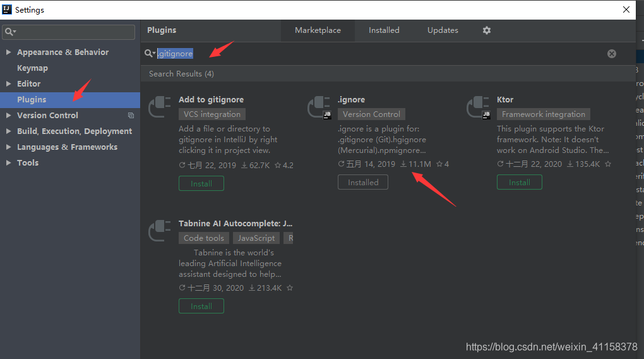Open the .ignore plugin title
The width and height of the screenshot is (644, 359).
coord(351,99)
